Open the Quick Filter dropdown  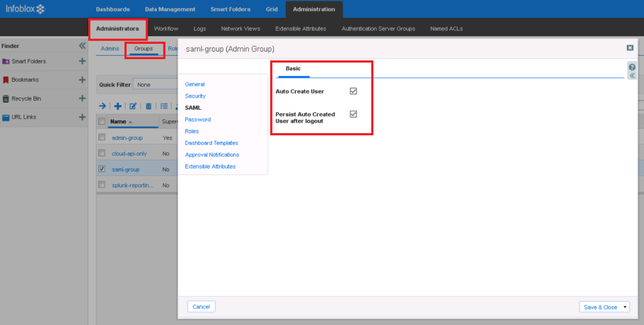[155, 85]
